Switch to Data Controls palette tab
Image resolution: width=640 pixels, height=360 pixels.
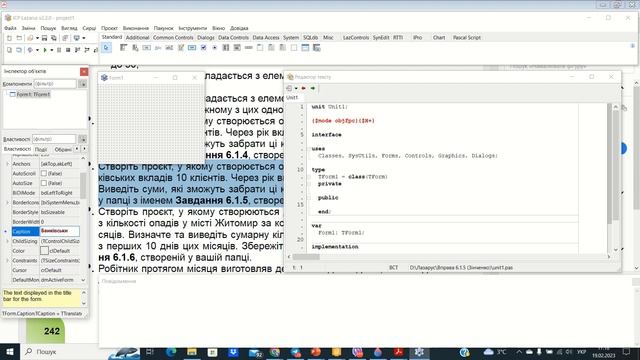tap(233, 38)
